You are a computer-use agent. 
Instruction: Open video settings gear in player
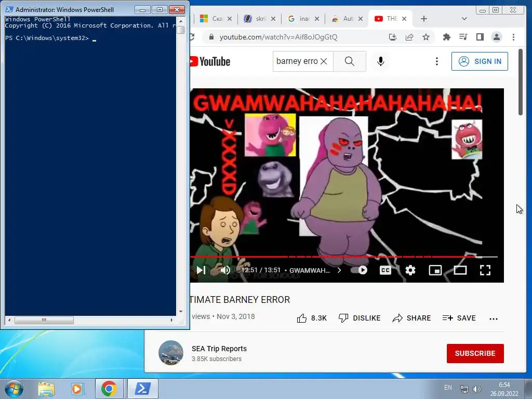410,270
